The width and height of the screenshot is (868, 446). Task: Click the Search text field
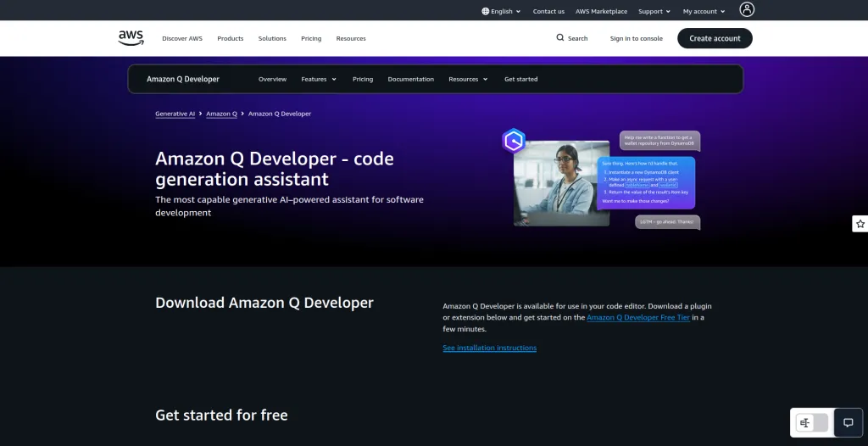click(577, 39)
